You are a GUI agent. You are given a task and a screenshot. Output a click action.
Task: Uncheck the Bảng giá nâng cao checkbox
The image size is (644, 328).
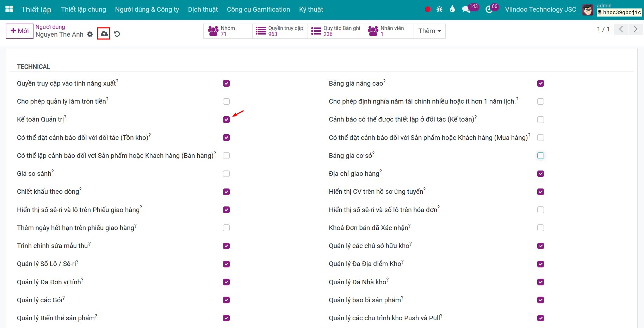540,83
